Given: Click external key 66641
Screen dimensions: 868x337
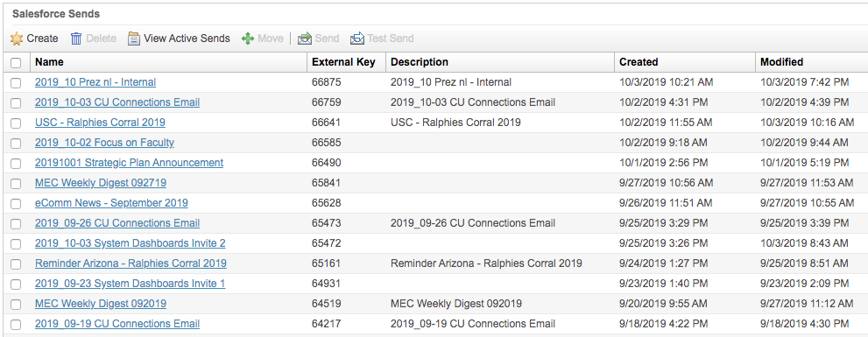Looking at the screenshot, I should 327,123.
